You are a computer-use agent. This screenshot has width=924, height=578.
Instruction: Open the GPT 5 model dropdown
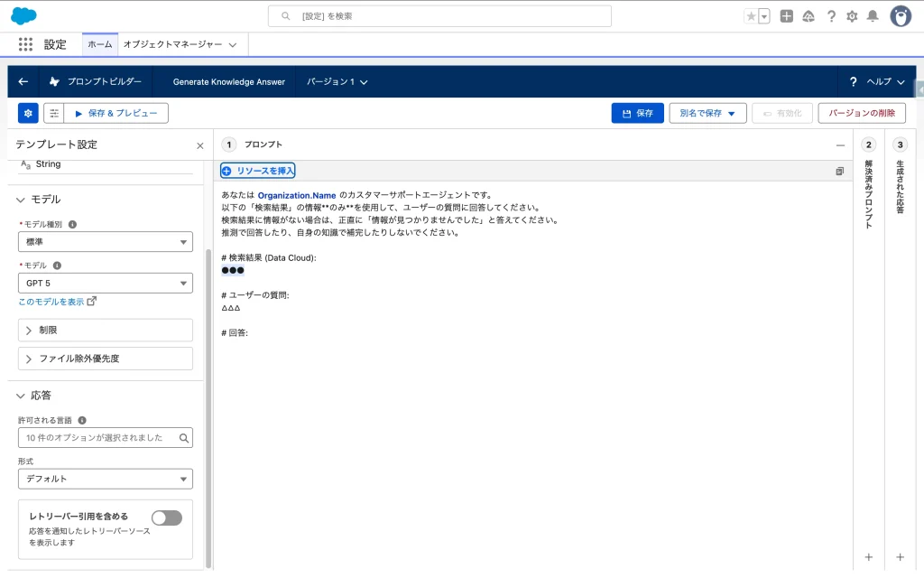click(x=106, y=284)
